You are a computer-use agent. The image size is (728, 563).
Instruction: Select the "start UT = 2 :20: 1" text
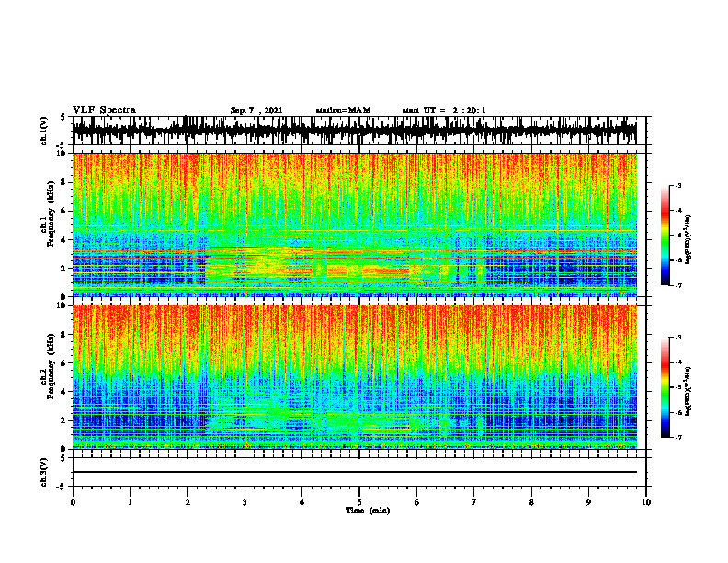pos(444,110)
